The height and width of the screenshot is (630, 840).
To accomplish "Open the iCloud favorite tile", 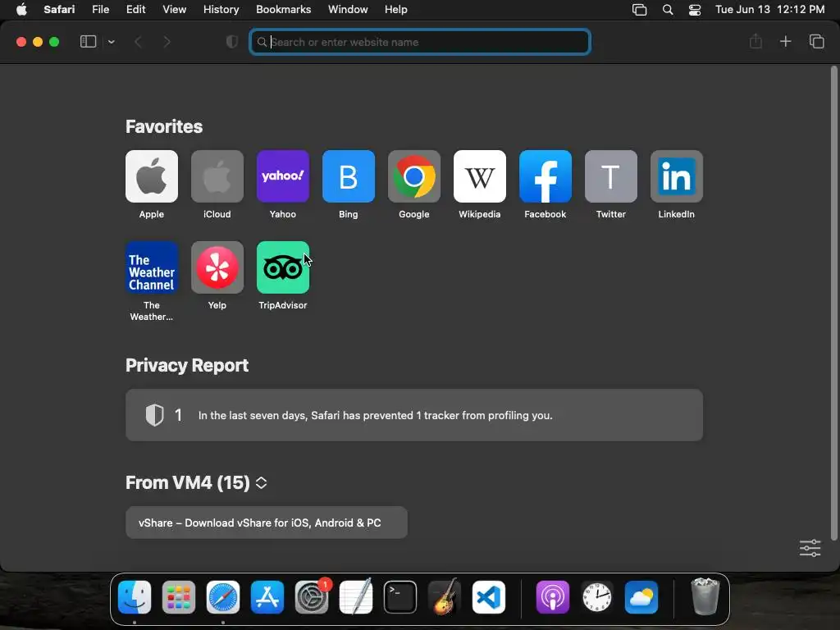I will pyautogui.click(x=217, y=176).
